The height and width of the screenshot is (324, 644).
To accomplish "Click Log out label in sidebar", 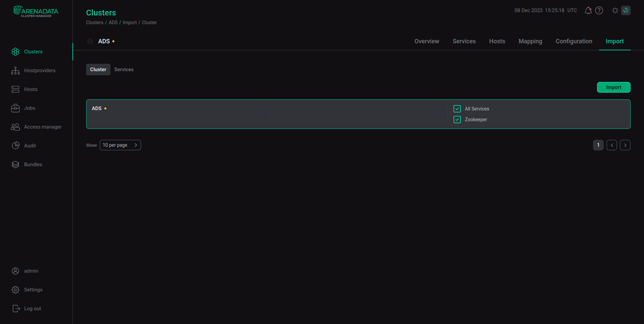I will point(33,309).
